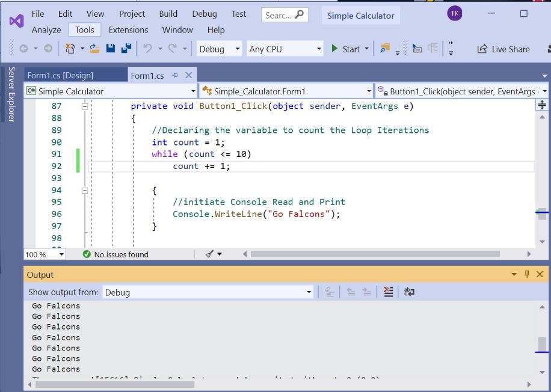Clear all output with the Clear All icon
This screenshot has width=551, height=392.
click(x=388, y=292)
